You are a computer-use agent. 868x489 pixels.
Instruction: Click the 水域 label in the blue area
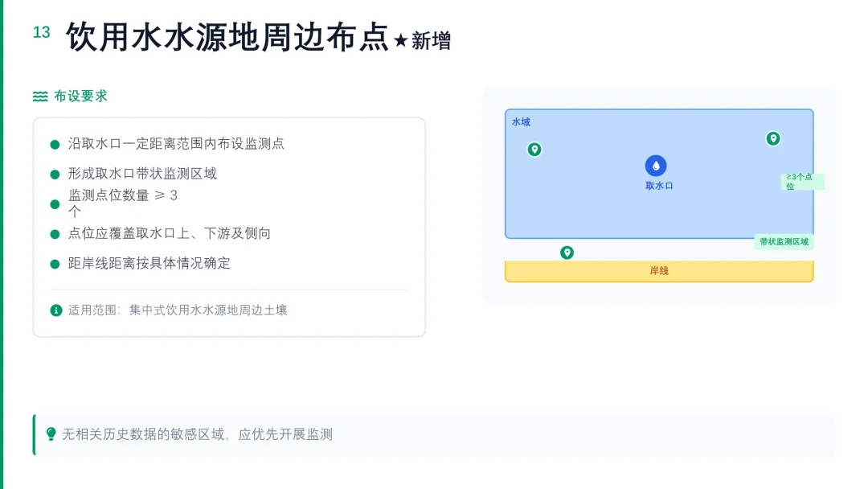521,121
